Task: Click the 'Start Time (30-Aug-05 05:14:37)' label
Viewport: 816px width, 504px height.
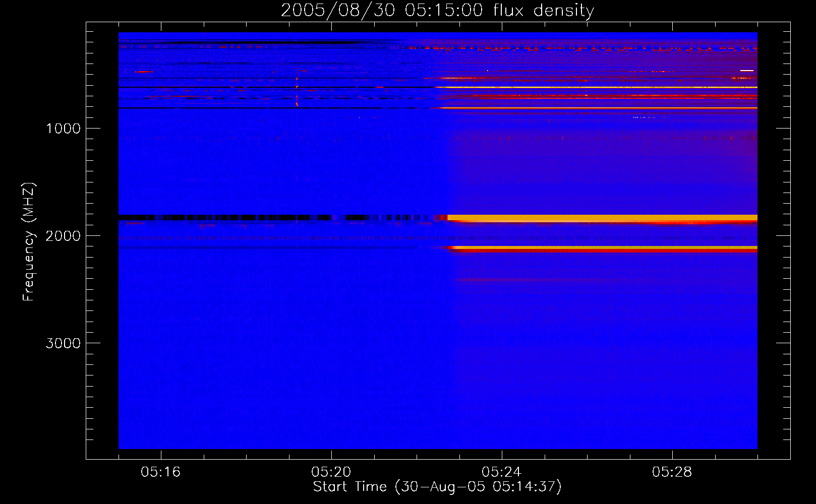Action: 437,487
